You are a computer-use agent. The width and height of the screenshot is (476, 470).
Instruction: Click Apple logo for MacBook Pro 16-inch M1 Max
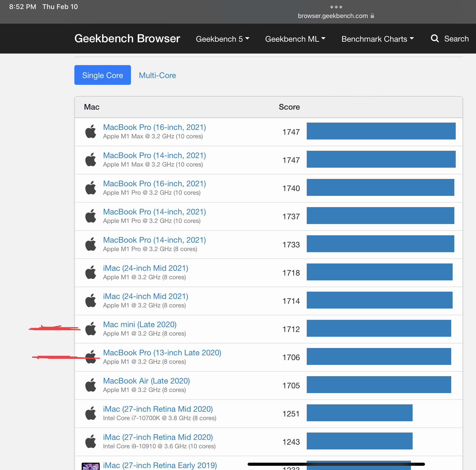[91, 131]
